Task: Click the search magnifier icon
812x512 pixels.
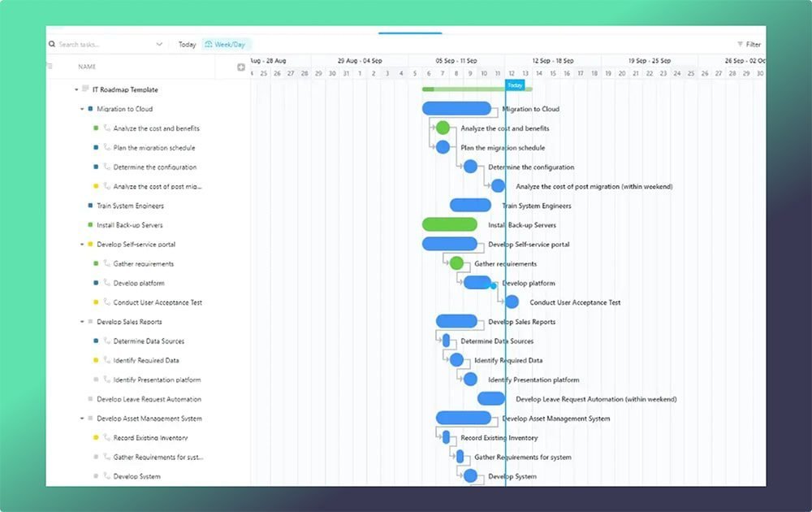Action: pos(51,44)
